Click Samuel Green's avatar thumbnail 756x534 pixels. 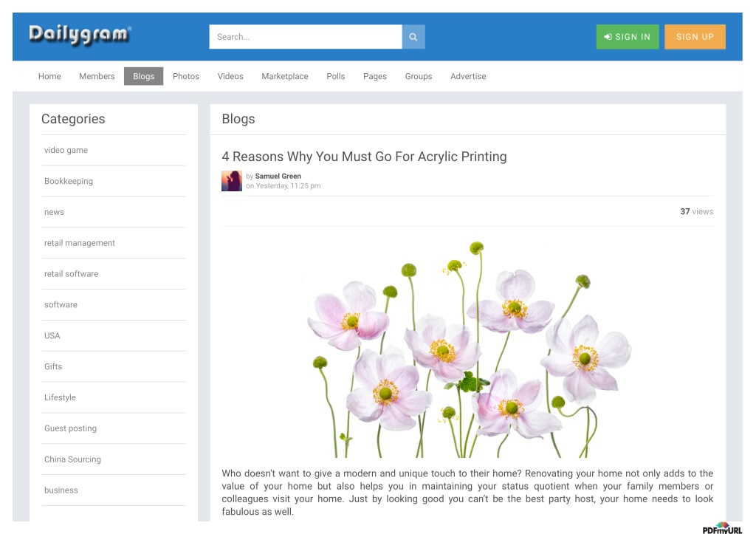231,181
